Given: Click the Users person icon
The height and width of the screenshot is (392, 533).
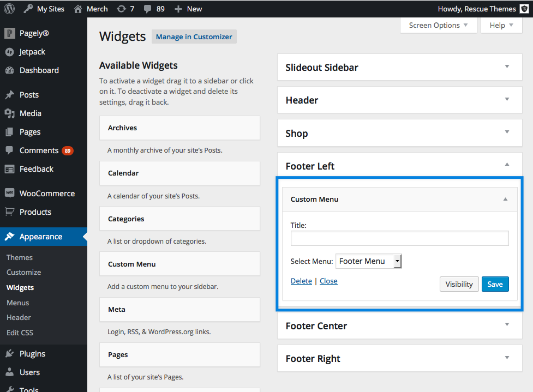Looking at the screenshot, I should 9,372.
